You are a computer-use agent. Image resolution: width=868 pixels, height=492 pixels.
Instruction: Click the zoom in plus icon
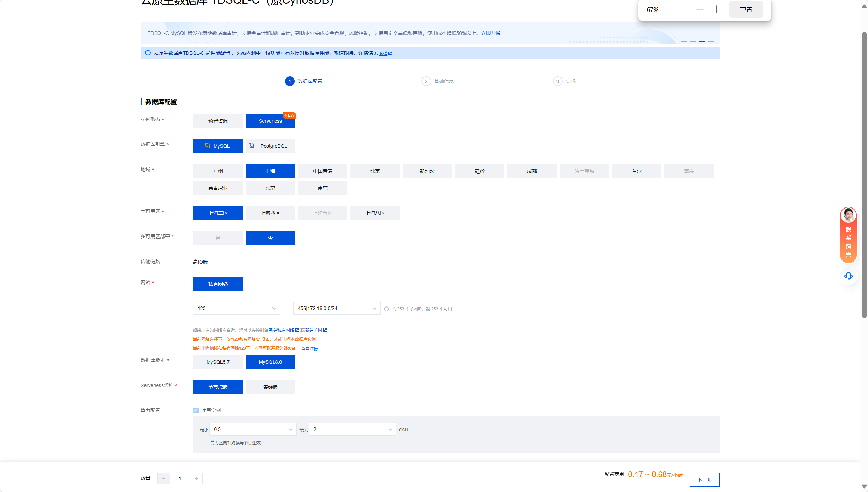[x=716, y=9]
